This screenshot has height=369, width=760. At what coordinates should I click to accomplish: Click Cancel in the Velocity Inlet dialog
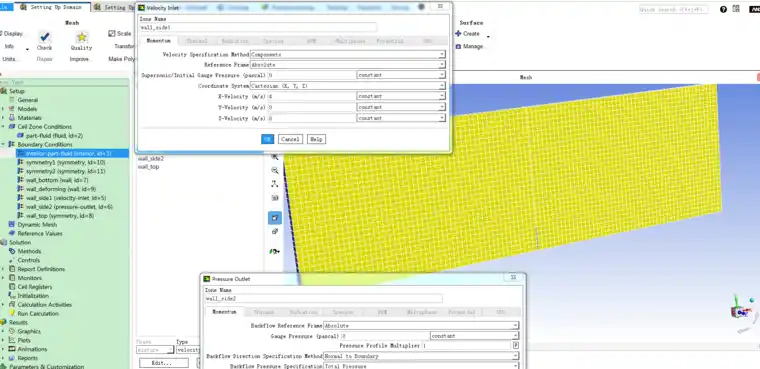pyautogui.click(x=290, y=139)
